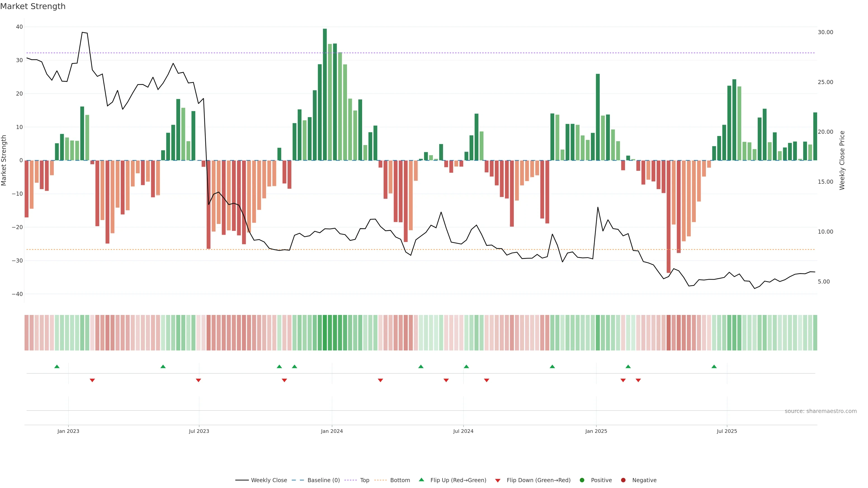Click the source sharemaestro.com text
The image size is (868, 488).
tap(821, 411)
